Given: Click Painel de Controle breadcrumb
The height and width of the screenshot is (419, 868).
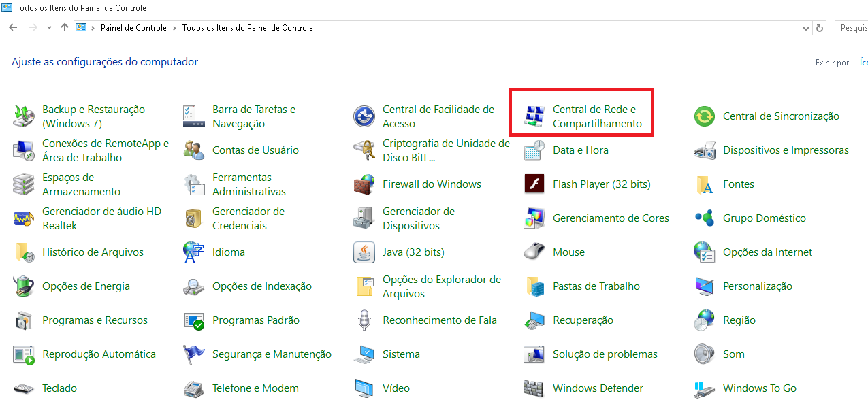Looking at the screenshot, I should (x=133, y=28).
